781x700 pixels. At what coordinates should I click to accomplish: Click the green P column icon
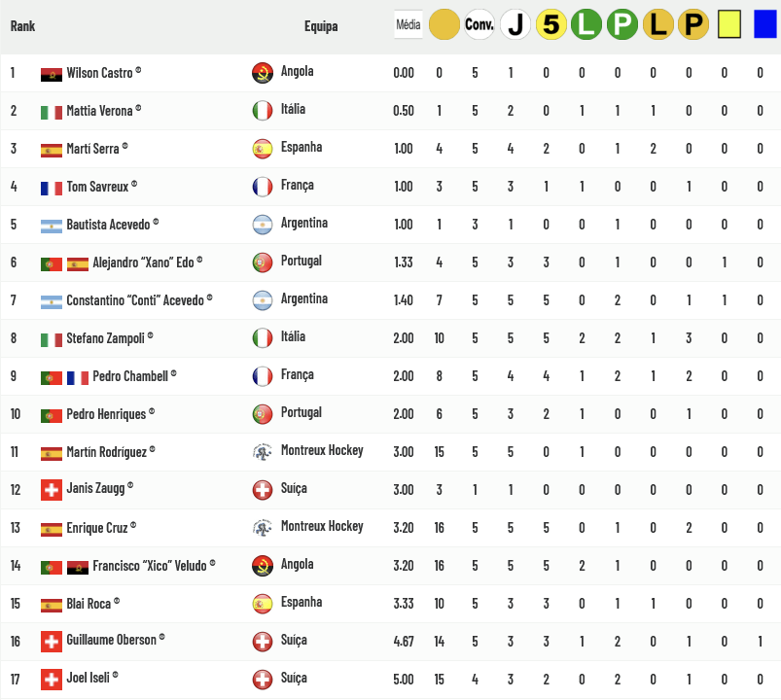(x=622, y=25)
